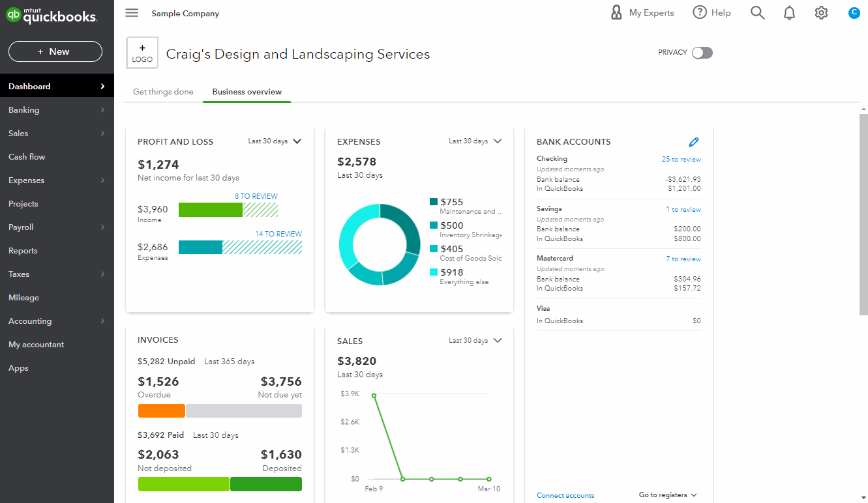The width and height of the screenshot is (868, 503).
Task: Toggle the Privacy switch
Action: click(x=702, y=53)
